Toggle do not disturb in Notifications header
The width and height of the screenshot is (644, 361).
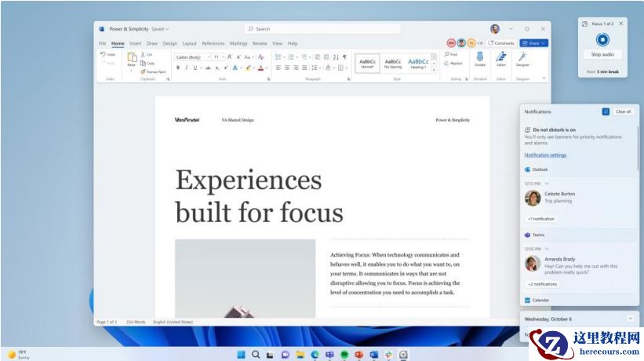pos(605,111)
